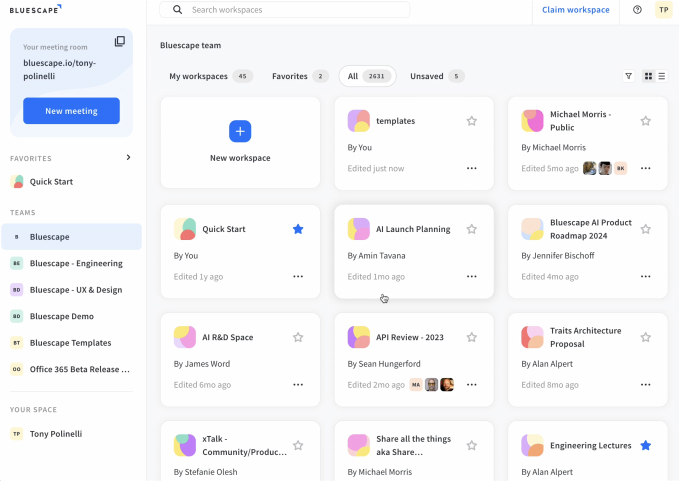
Task: Open more options for templates workspace
Action: click(472, 168)
